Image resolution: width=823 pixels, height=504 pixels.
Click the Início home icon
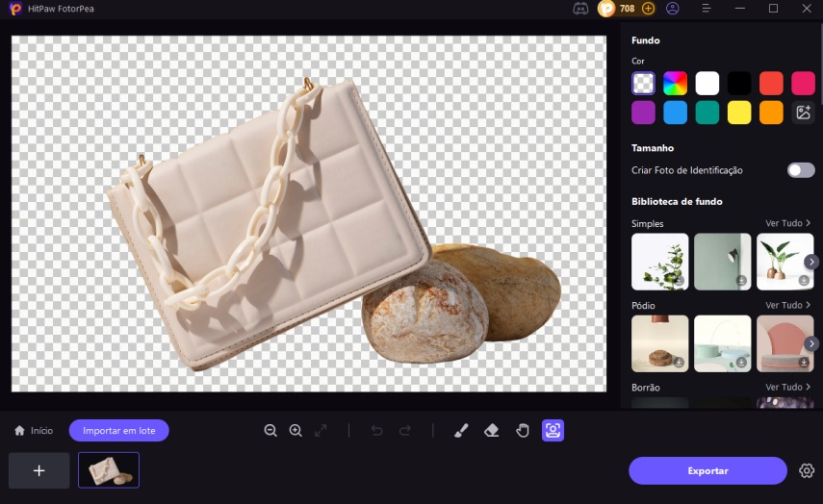pyautogui.click(x=19, y=431)
